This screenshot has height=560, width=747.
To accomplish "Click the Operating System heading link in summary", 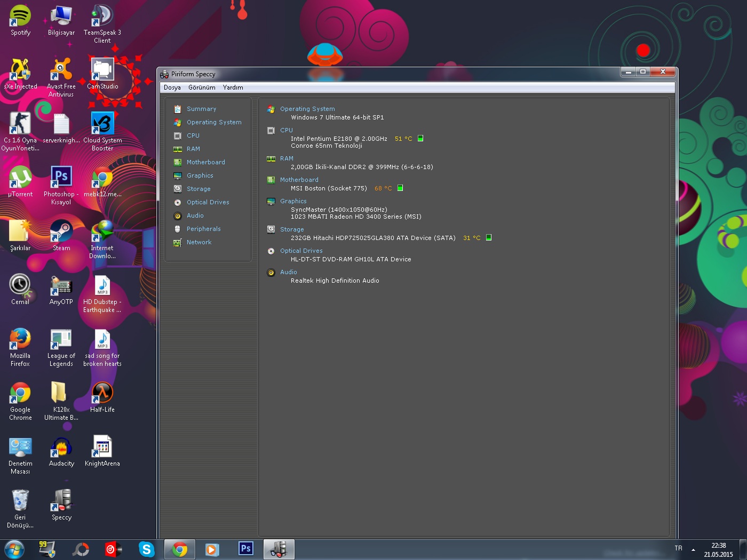I will pos(307,109).
